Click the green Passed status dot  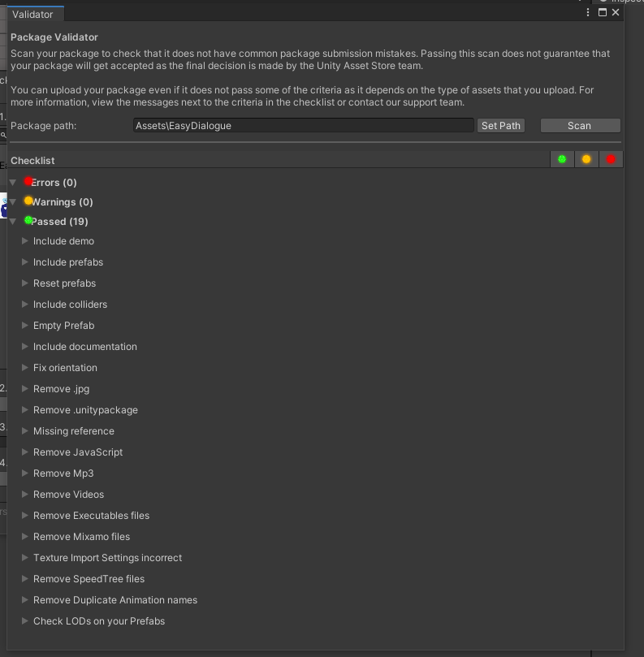[x=28, y=220]
